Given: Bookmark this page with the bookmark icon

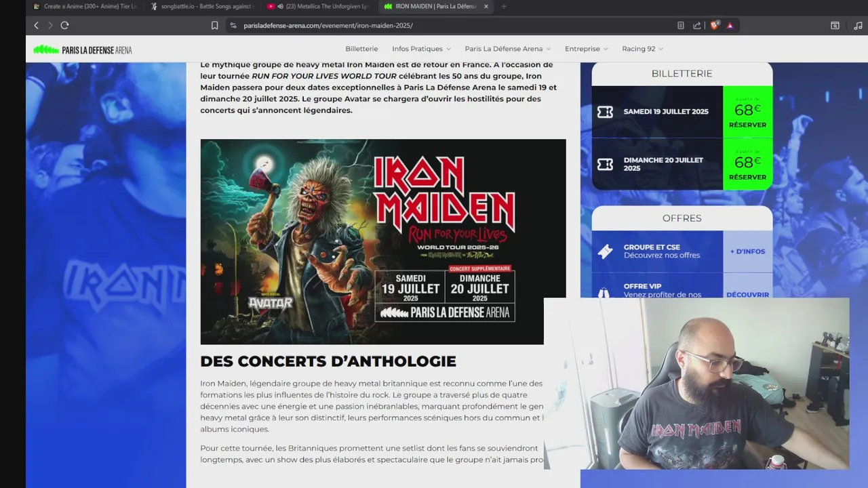Looking at the screenshot, I should coord(214,25).
